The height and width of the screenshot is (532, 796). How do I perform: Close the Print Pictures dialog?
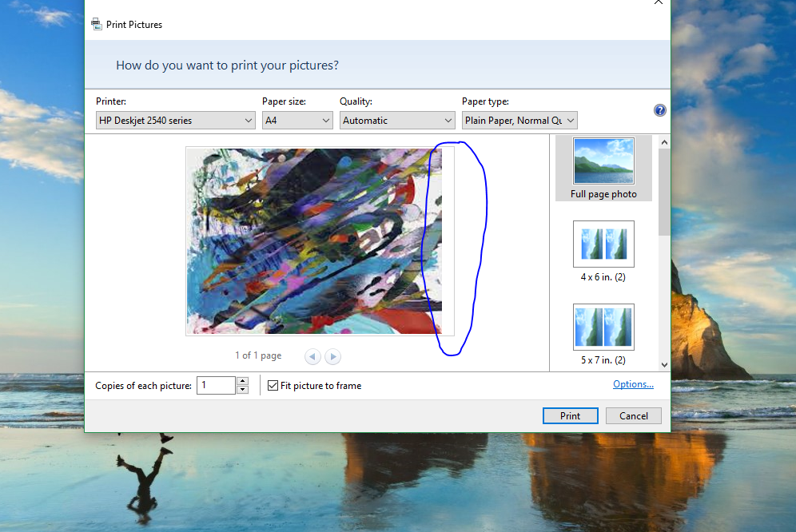(659, 2)
